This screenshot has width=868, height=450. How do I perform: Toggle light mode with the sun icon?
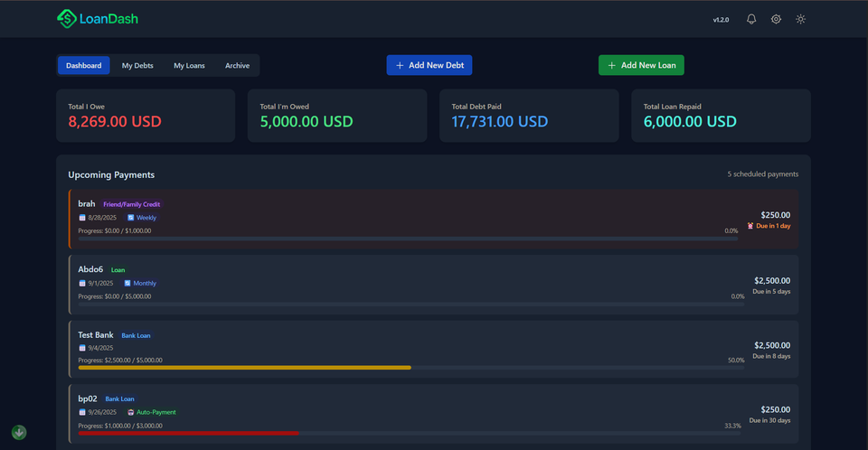(800, 19)
